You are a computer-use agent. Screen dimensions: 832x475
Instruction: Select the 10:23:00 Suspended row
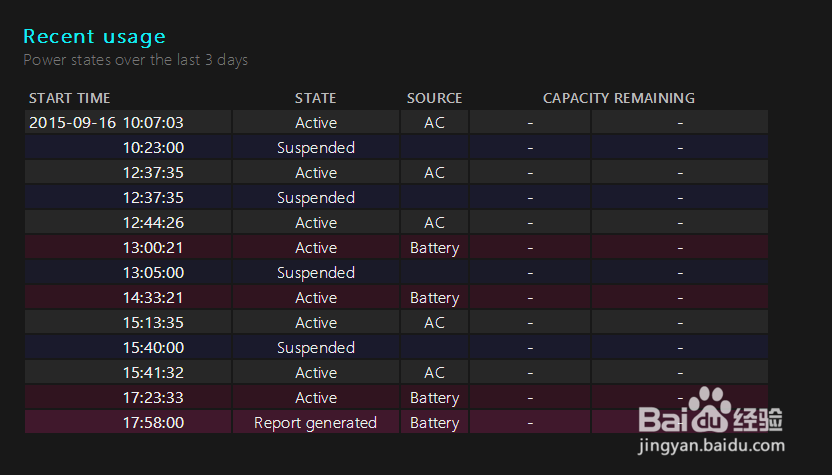315,148
